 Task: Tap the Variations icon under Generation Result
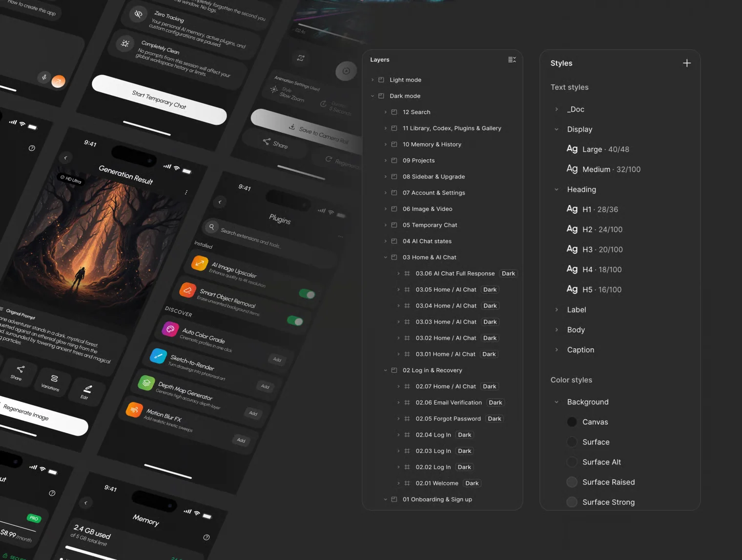54,379
